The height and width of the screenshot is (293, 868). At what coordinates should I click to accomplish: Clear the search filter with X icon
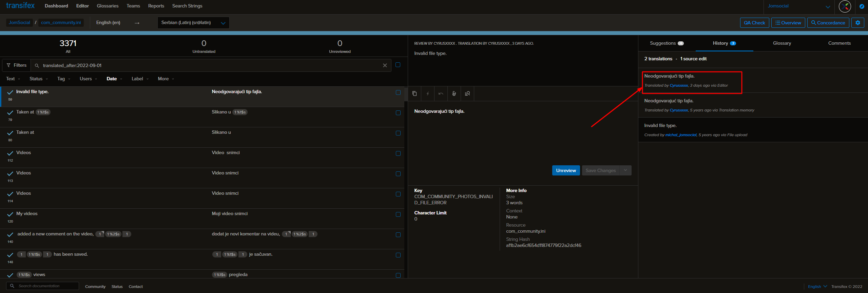[x=385, y=65]
